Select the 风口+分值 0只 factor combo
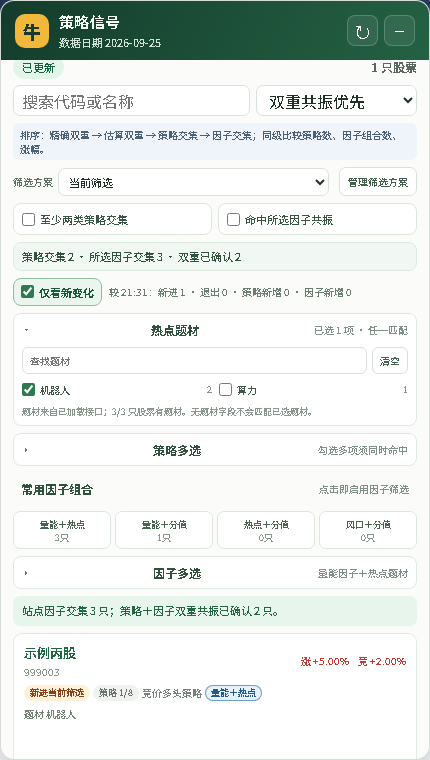 368,530
